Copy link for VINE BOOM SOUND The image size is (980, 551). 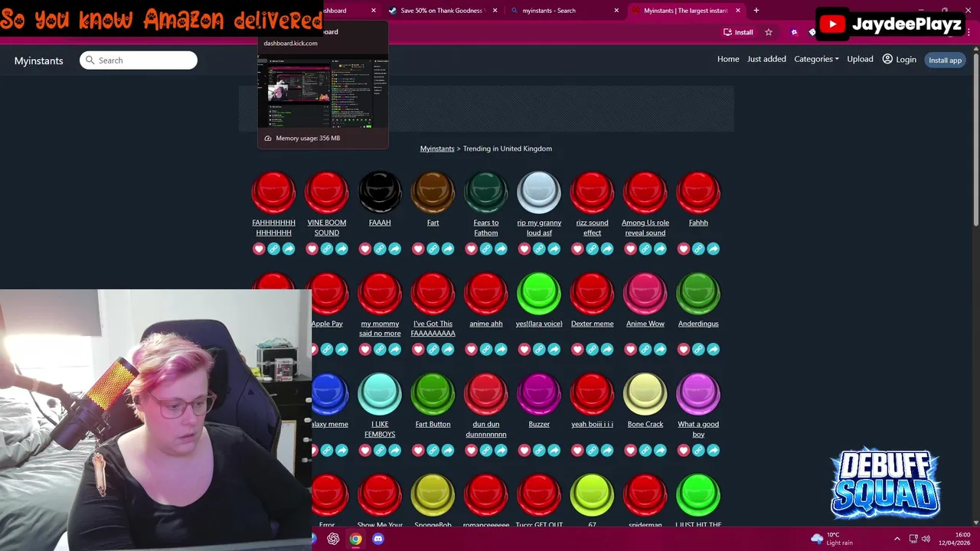(327, 249)
